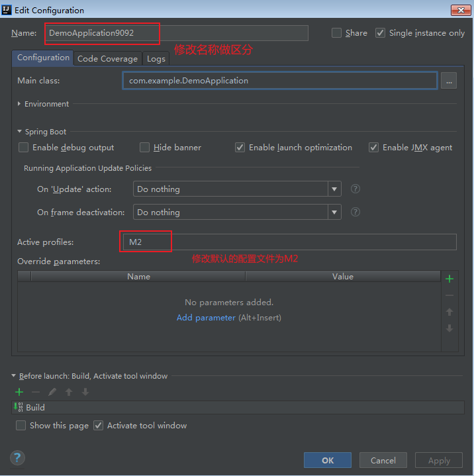Open help for frame deactivation policy
This screenshot has width=474, height=476.
pos(355,212)
